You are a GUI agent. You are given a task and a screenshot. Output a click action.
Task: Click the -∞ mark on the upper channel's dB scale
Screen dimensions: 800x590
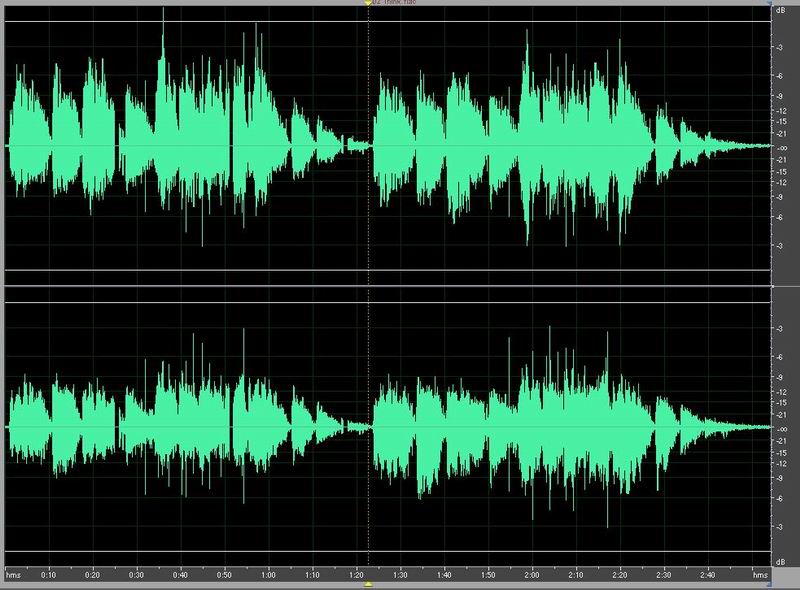coord(781,148)
